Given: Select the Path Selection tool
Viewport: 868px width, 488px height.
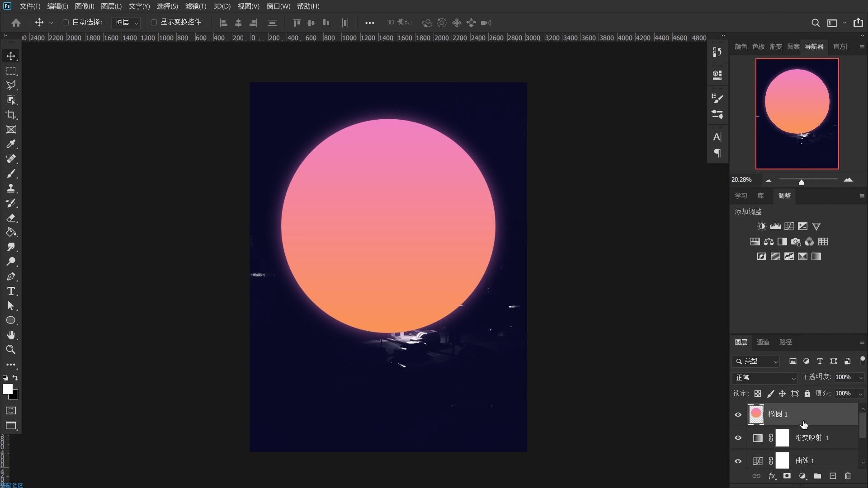Looking at the screenshot, I should tap(11, 306).
